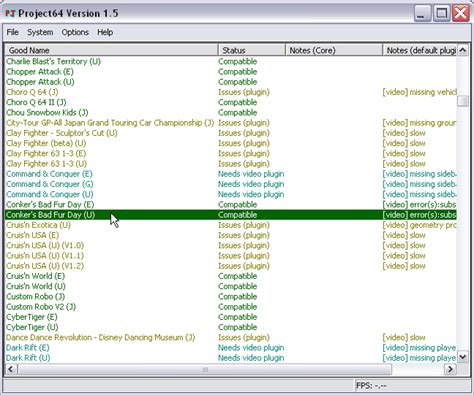Click Compatible status of Charlie Blast's Territory
Viewport: 474px width, 395px height.
coord(237,61)
